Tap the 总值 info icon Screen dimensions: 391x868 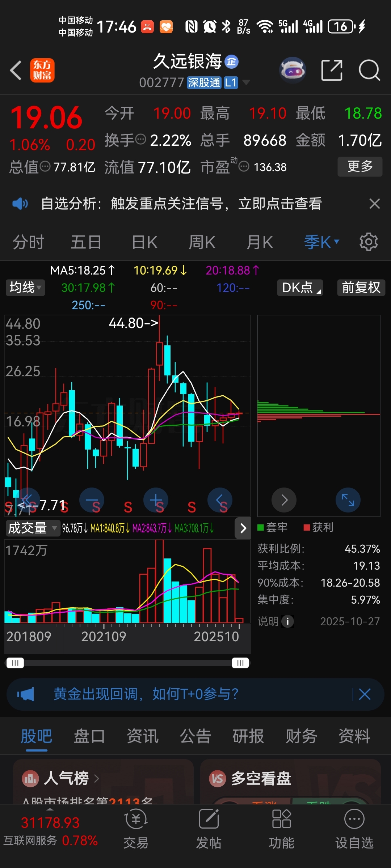point(45,167)
